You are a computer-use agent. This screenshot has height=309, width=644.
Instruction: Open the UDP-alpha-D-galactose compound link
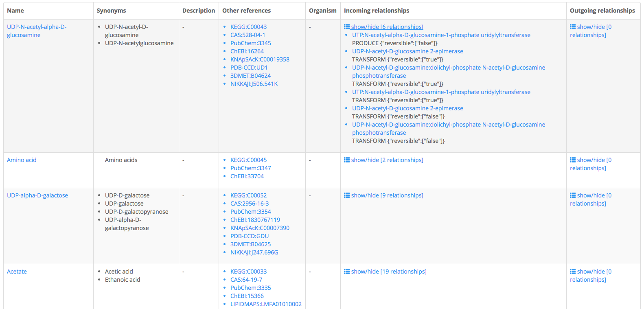[37, 195]
